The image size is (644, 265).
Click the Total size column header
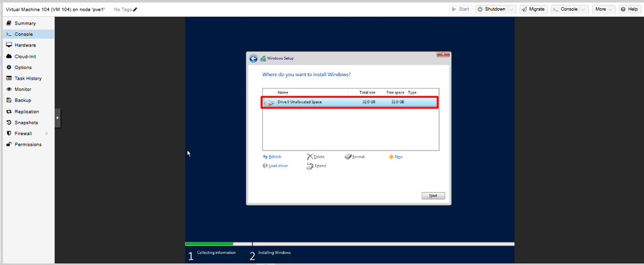tap(367, 92)
